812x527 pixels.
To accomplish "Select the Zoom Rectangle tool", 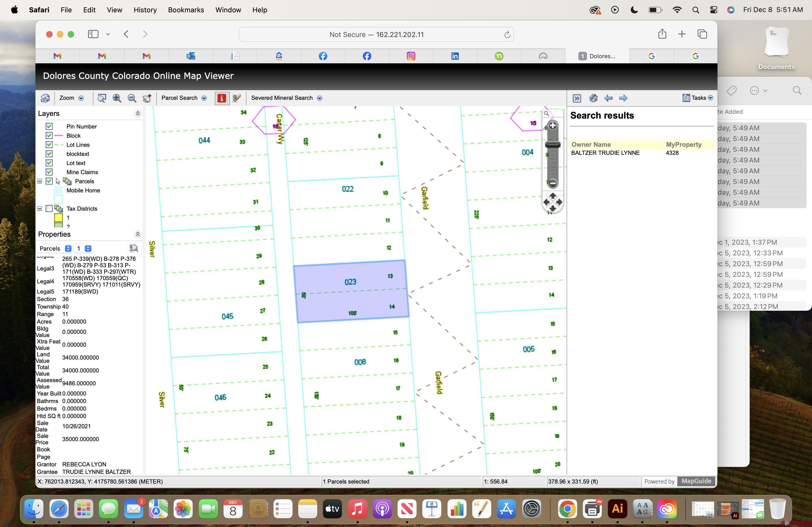I will (x=102, y=98).
